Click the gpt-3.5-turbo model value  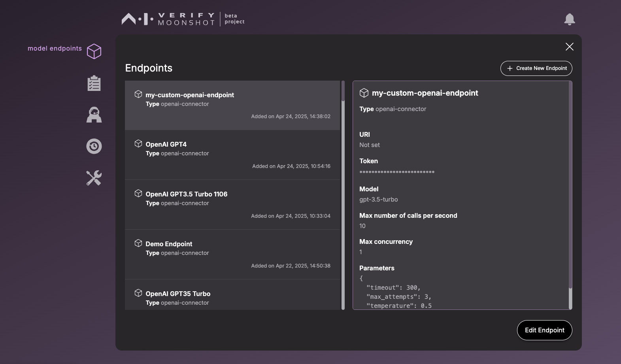[379, 200]
